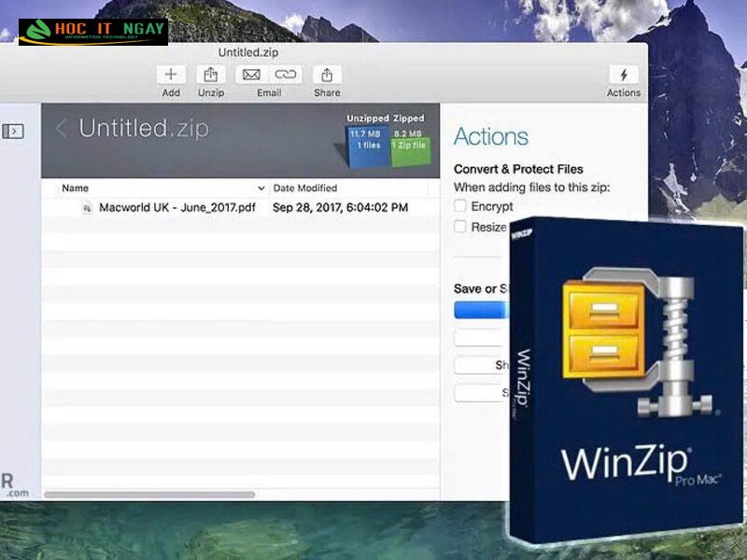Open the Actions lightning bolt icon
Viewport: 747px width, 560px height.
tap(624, 75)
